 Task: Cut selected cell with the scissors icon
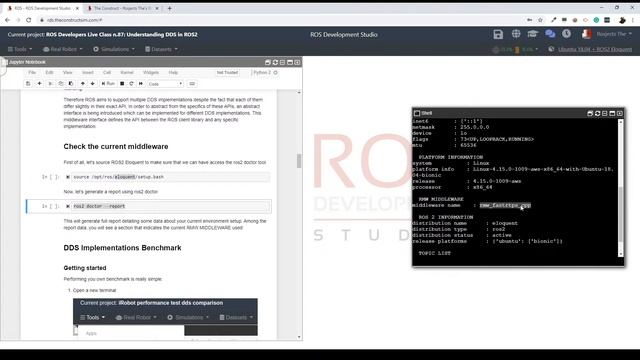click(x=50, y=84)
